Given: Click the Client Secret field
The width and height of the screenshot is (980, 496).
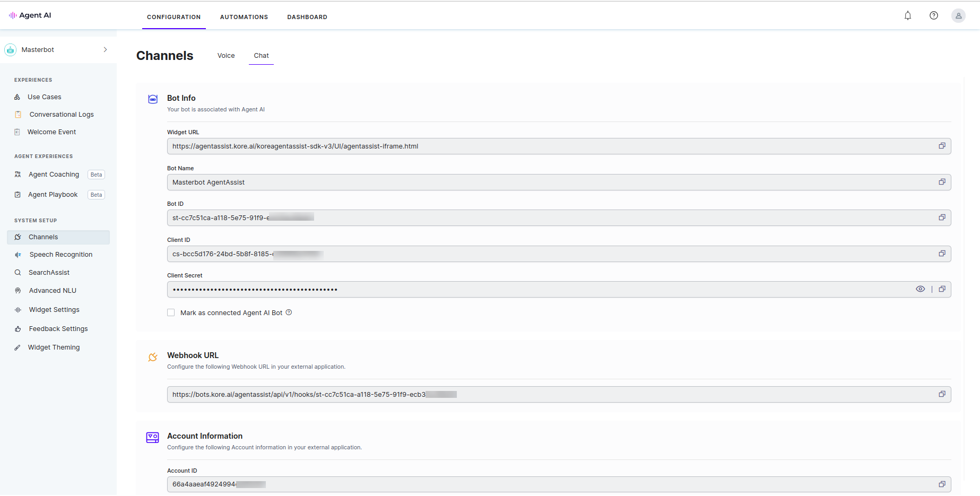Looking at the screenshot, I should point(531,290).
